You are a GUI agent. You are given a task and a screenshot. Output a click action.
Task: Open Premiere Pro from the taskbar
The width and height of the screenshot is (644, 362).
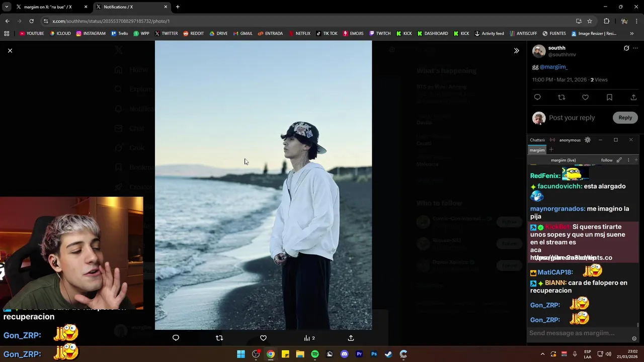[x=359, y=354]
